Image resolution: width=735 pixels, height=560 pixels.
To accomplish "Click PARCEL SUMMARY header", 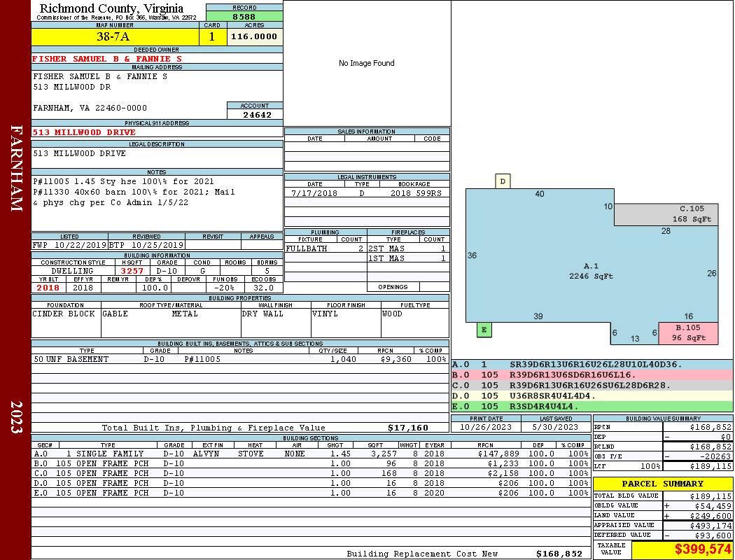I will [x=662, y=484].
